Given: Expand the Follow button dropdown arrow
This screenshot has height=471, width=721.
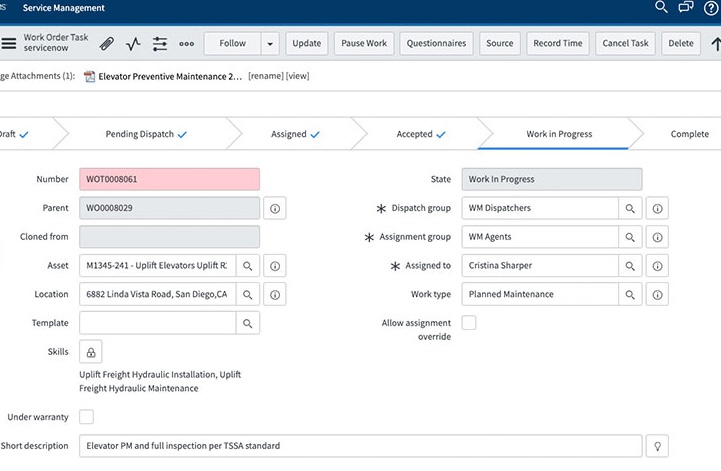Looking at the screenshot, I should pos(270,44).
